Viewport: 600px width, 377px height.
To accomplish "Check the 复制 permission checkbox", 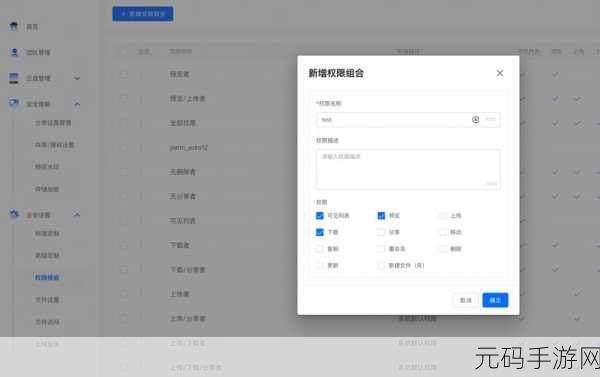I will pos(320,249).
